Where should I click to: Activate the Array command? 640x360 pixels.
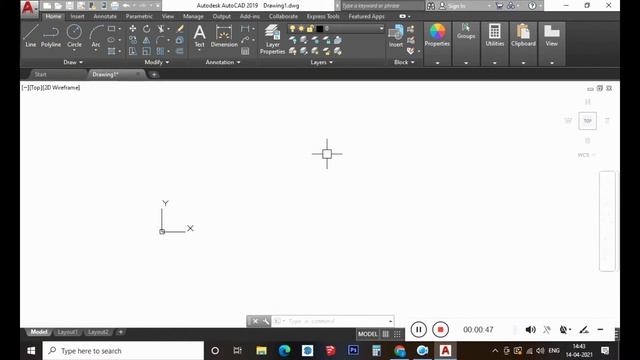160,51
